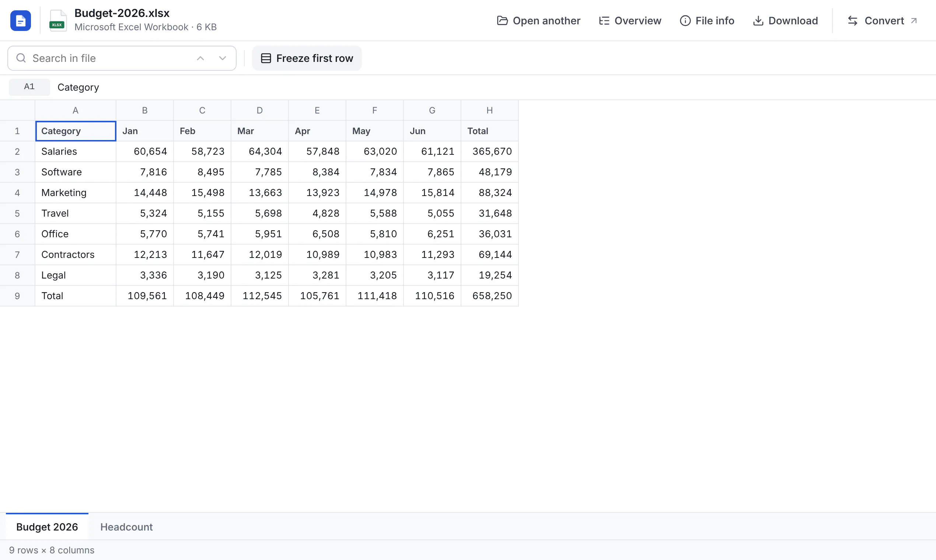
Task: Select column A header
Action: pyautogui.click(x=76, y=110)
